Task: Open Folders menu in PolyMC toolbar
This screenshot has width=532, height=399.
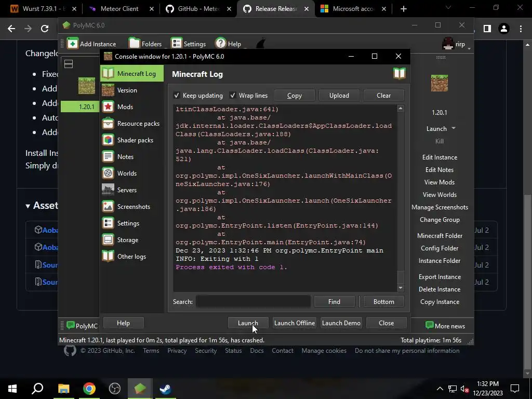Action: (x=145, y=44)
